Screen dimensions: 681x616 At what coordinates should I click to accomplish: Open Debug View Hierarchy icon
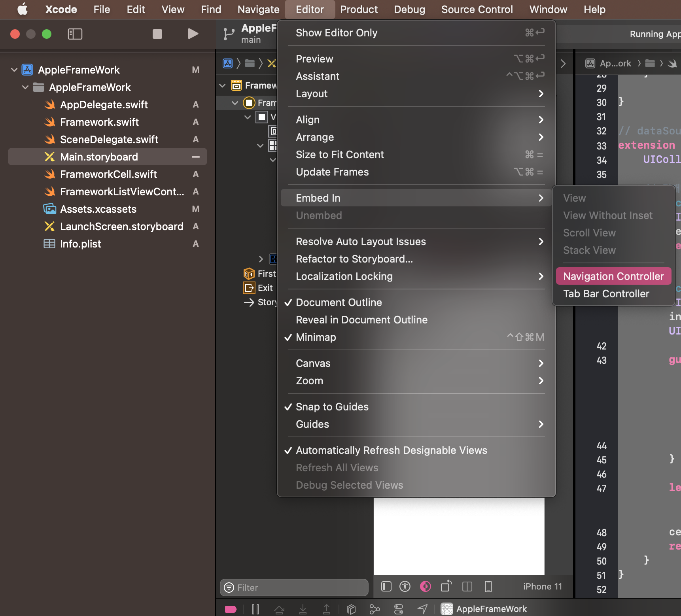351,609
